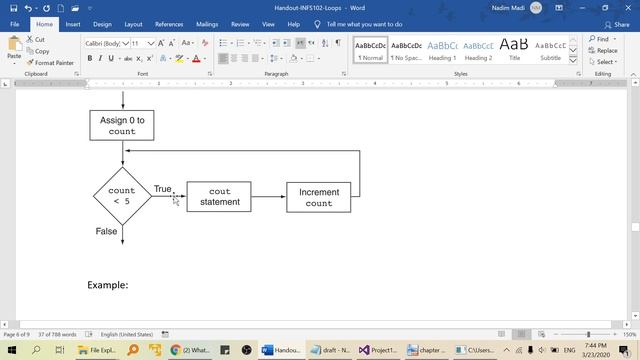Click the red font color button

(196, 59)
